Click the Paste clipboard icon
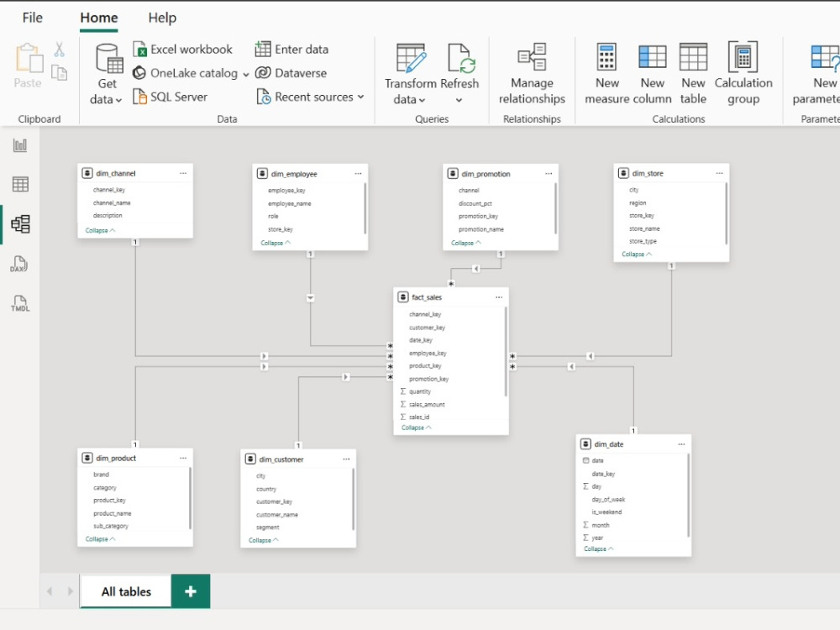840x630 pixels. point(29,58)
